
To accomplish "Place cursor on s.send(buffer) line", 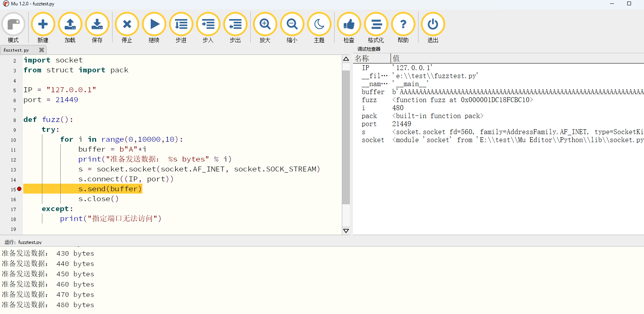I will (x=110, y=189).
